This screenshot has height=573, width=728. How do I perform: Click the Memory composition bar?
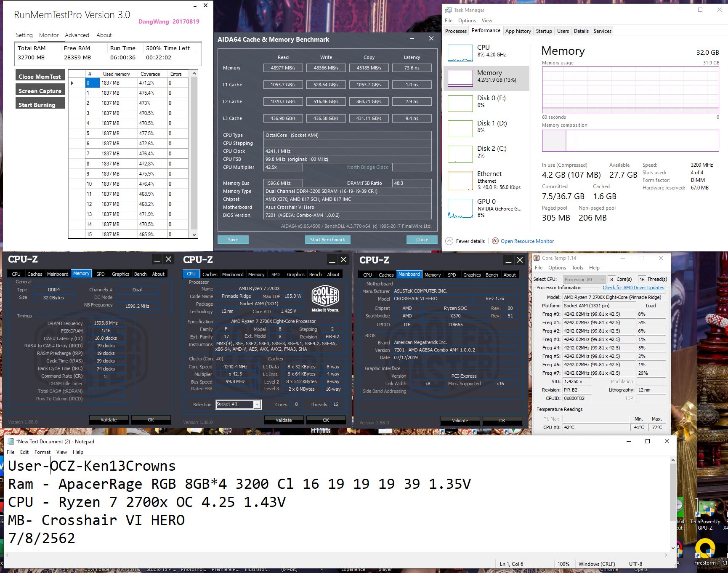(630, 141)
